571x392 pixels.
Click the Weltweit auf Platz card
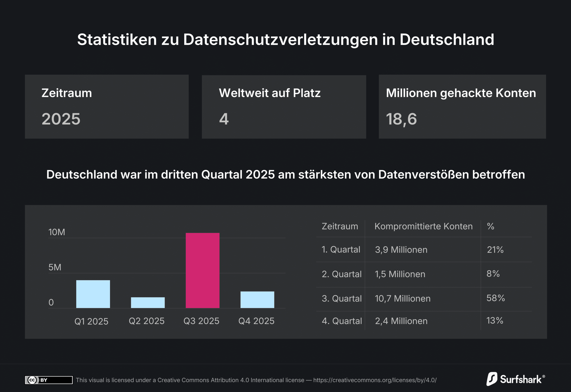point(284,107)
